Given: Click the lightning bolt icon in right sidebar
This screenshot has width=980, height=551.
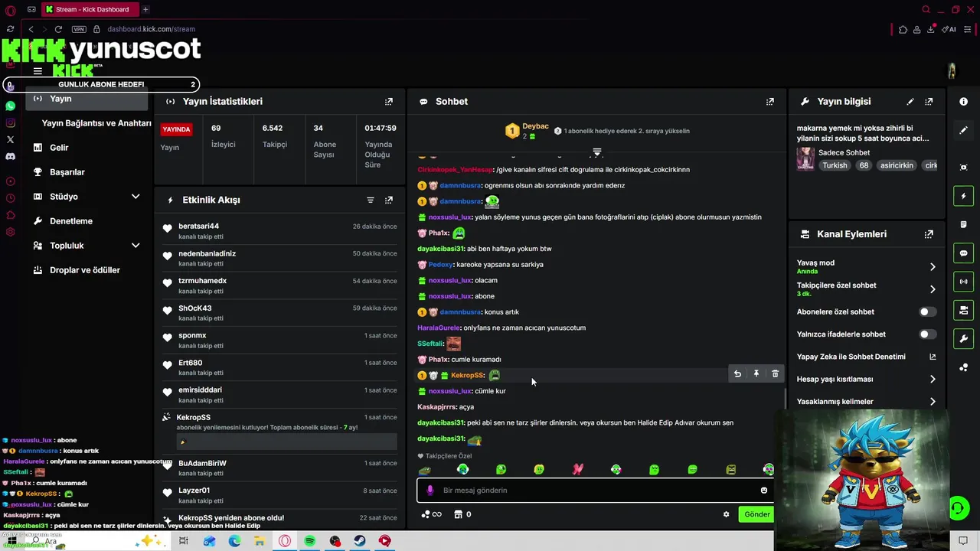Looking at the screenshot, I should 963,197.
